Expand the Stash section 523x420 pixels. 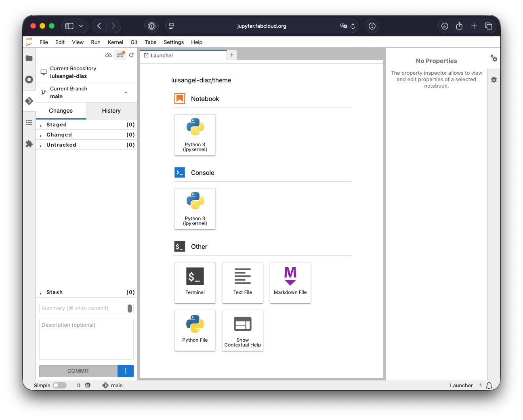(55, 292)
